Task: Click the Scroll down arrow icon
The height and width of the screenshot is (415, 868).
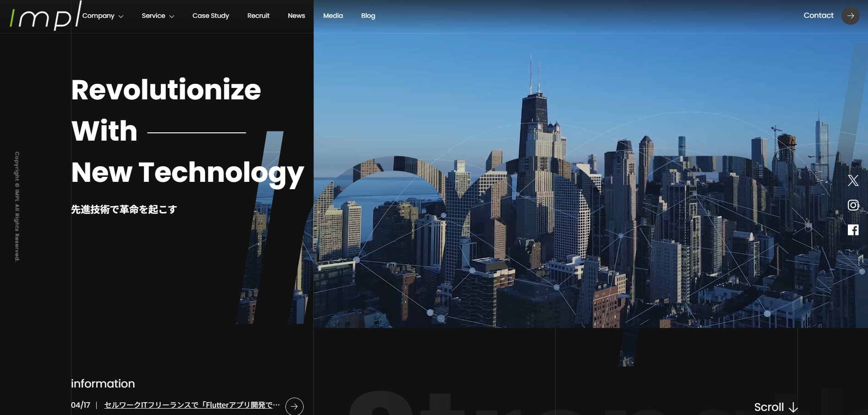Action: tap(793, 407)
